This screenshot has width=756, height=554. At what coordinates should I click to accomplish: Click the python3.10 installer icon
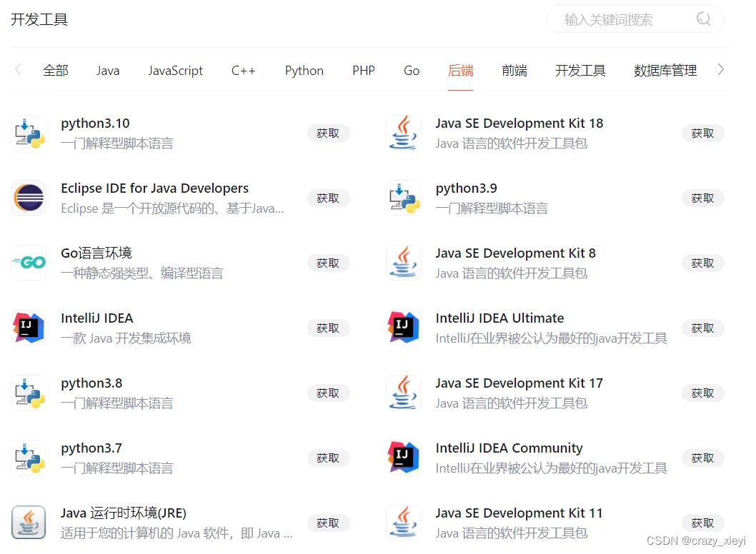29,133
